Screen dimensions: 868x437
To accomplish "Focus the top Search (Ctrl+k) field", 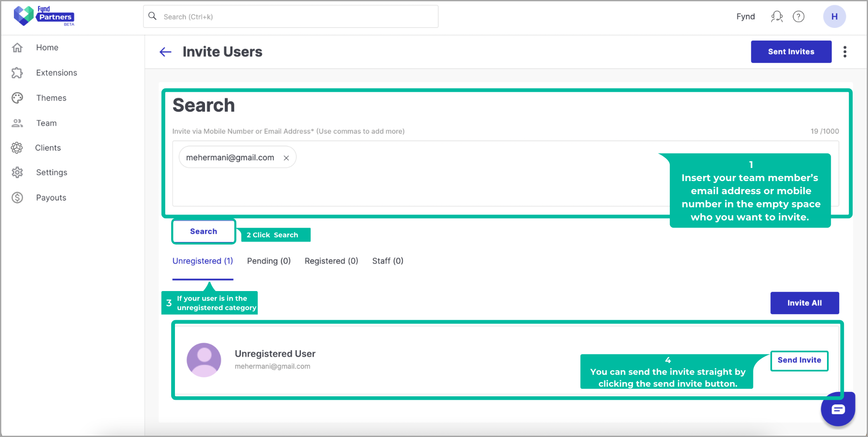I will (291, 16).
